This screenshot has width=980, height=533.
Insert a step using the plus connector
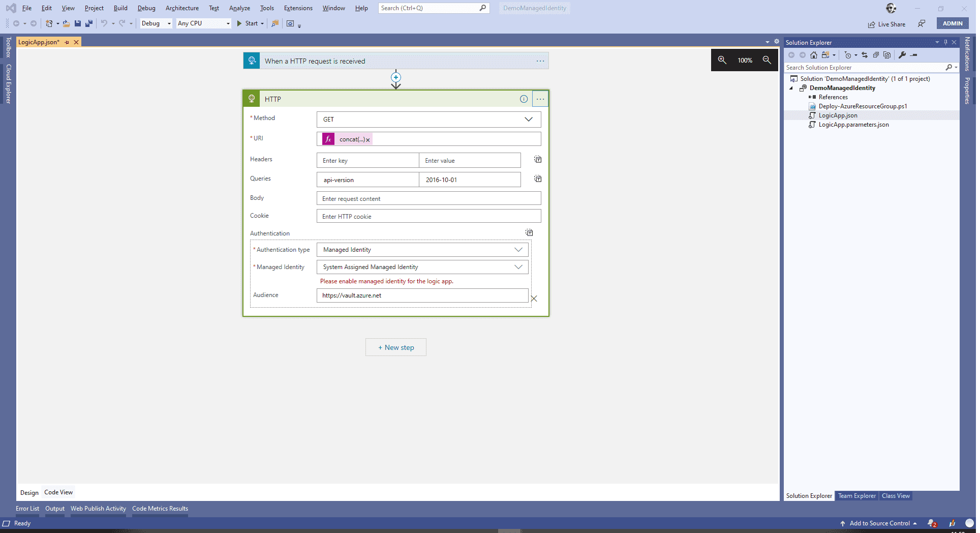[396, 77]
